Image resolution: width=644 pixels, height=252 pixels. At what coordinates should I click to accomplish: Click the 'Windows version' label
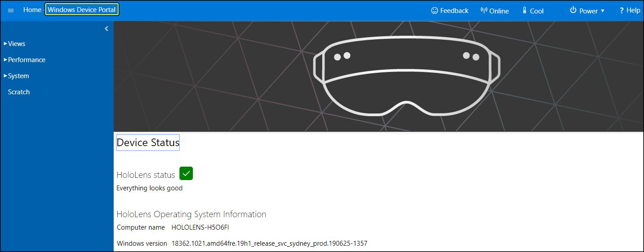coord(142,244)
